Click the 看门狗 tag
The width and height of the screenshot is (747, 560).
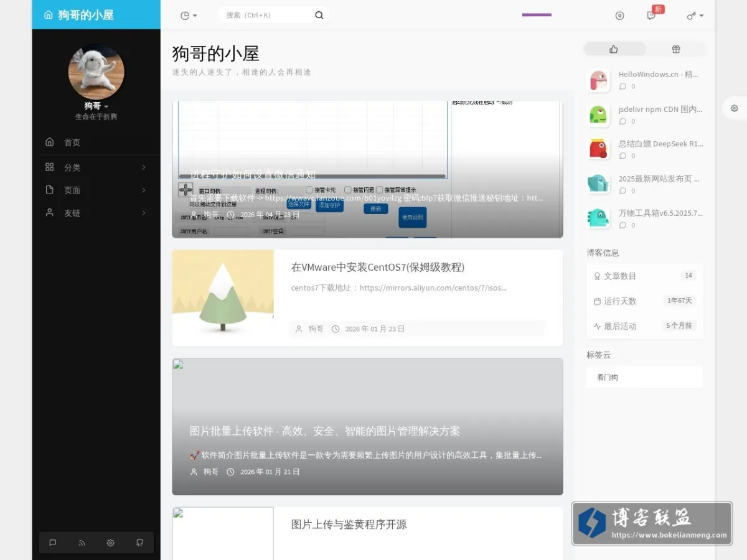(608, 377)
